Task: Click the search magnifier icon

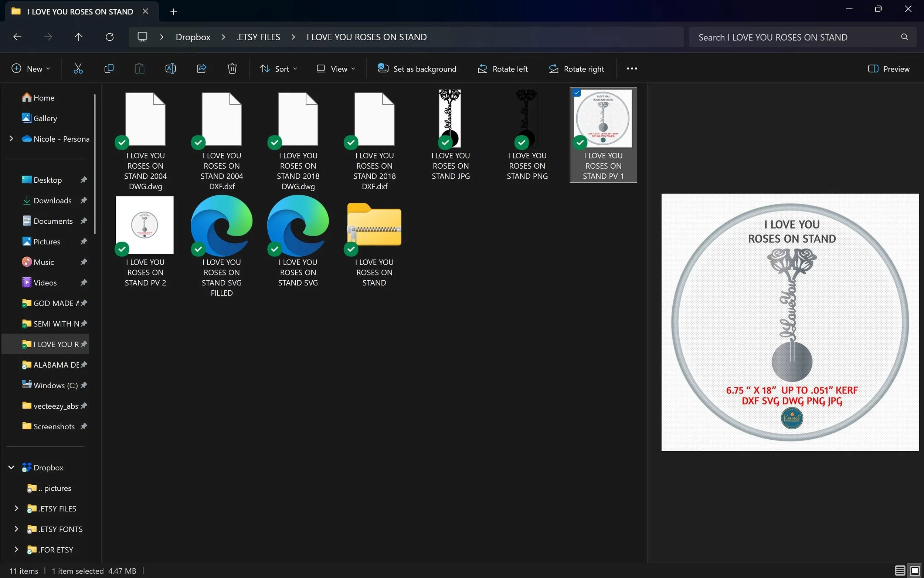Action: coord(904,37)
